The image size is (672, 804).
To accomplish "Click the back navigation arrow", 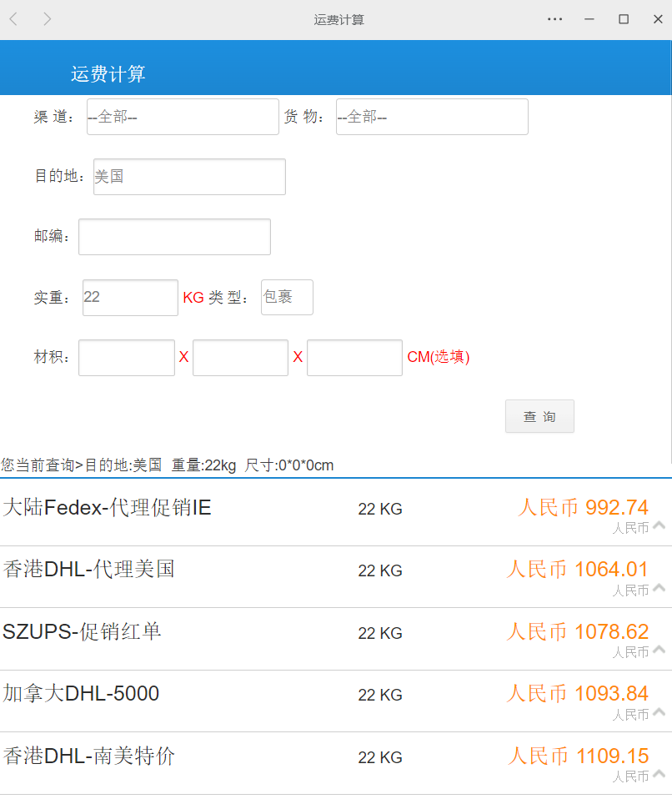I will [x=14, y=19].
